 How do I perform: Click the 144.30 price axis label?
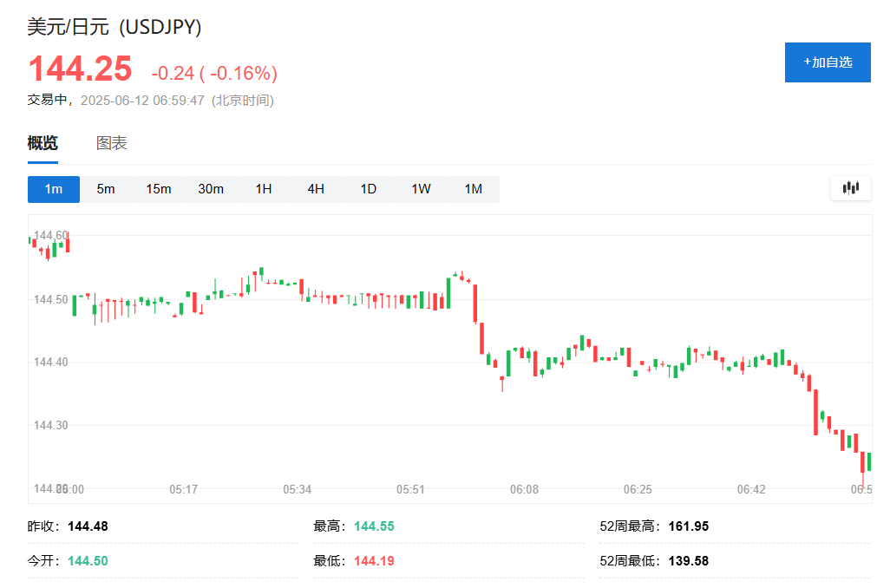click(x=50, y=426)
